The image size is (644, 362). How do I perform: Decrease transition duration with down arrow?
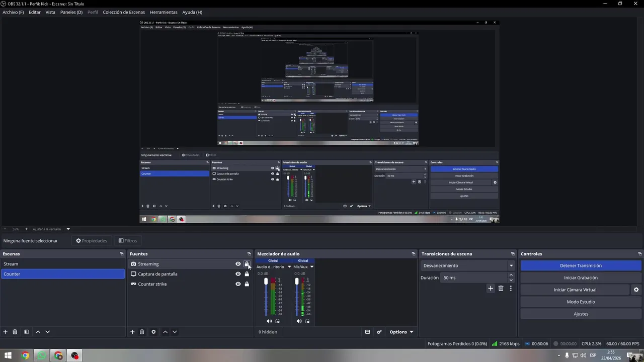(x=511, y=280)
